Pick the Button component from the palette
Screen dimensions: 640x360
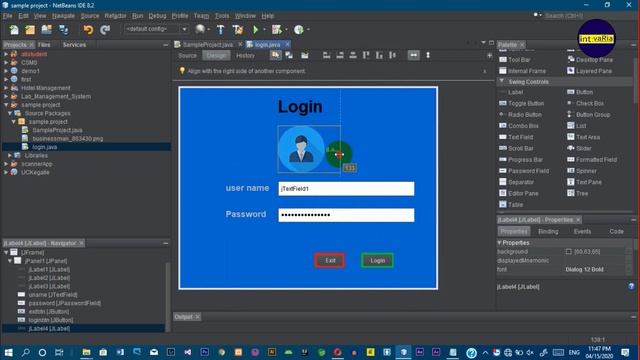pos(580,92)
